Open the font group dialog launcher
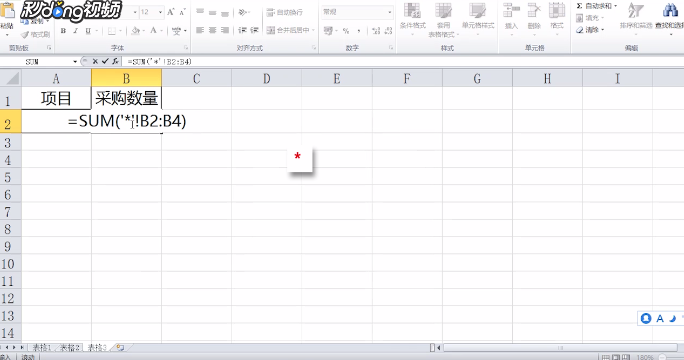 pos(186,48)
